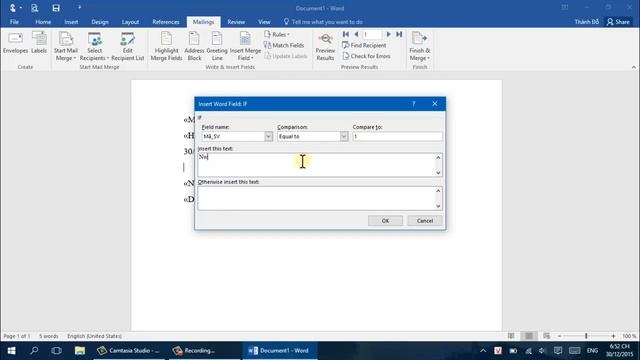Switch to Web Layout view

click(x=547, y=336)
